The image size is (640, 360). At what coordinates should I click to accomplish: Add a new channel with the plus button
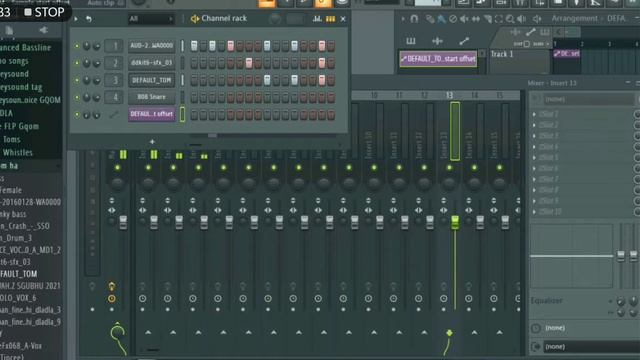tap(152, 142)
